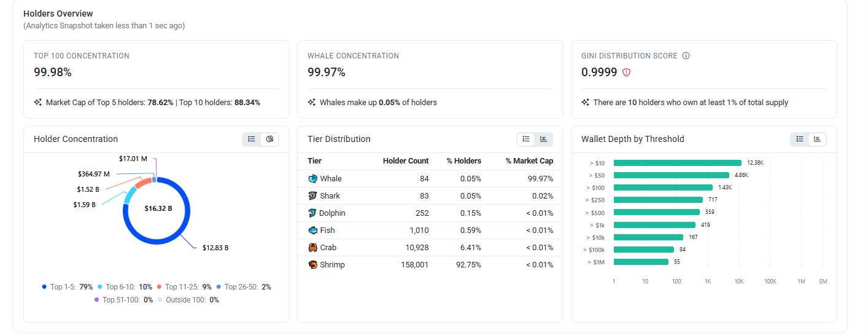Click the Whale tier icon
Image resolution: width=868 pixels, height=335 pixels.
point(312,179)
